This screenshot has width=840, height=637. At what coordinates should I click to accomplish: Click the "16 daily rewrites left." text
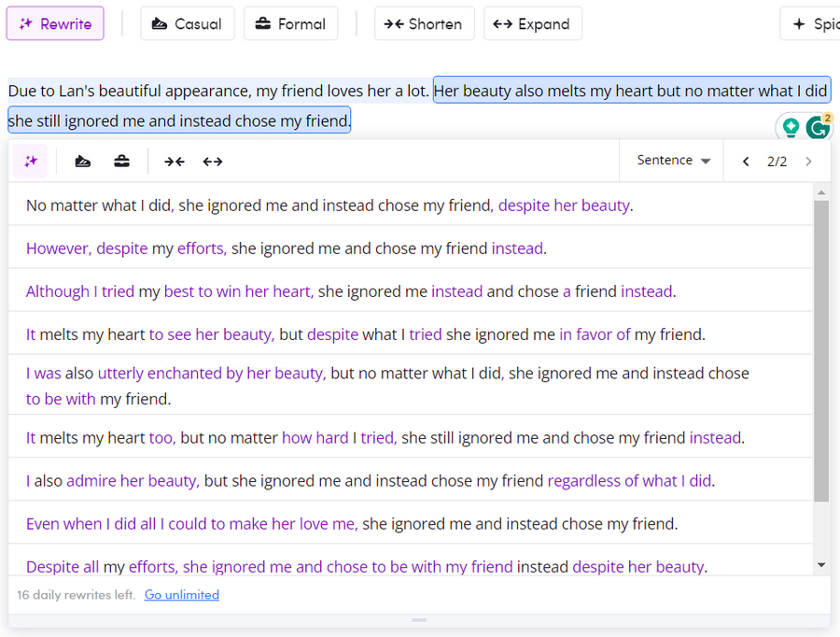point(76,595)
